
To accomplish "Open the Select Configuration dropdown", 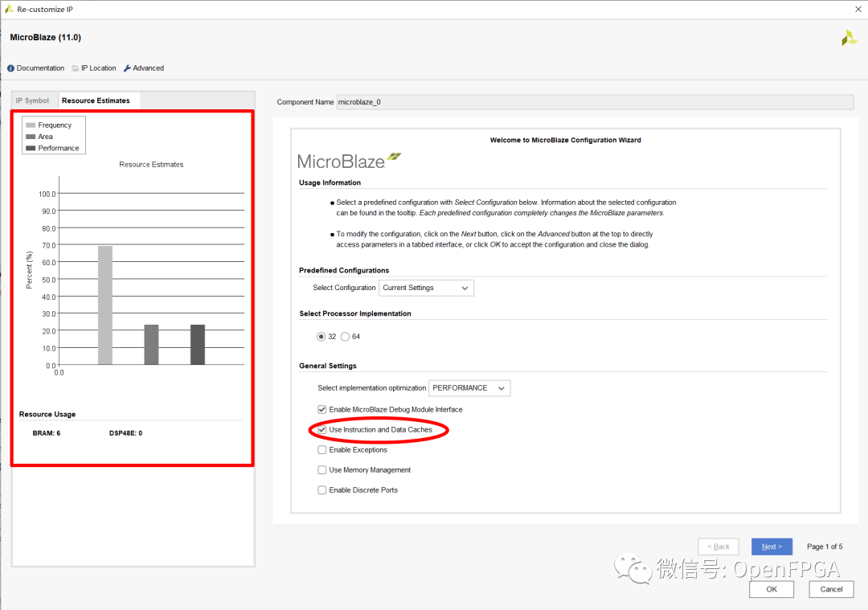I will click(426, 288).
